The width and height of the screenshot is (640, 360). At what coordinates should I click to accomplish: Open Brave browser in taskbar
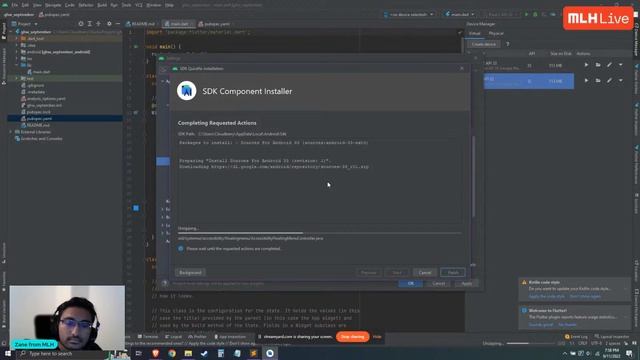click(x=156, y=353)
